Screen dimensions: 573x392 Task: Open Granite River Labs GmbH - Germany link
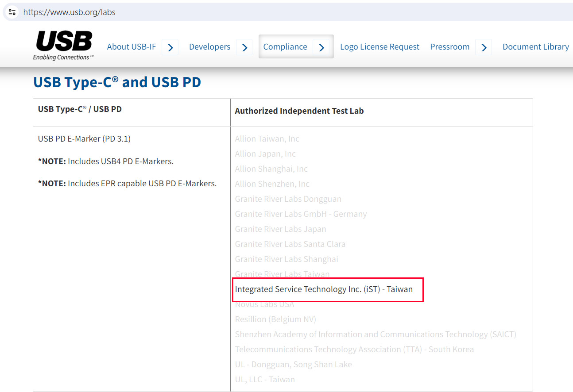pyautogui.click(x=301, y=214)
